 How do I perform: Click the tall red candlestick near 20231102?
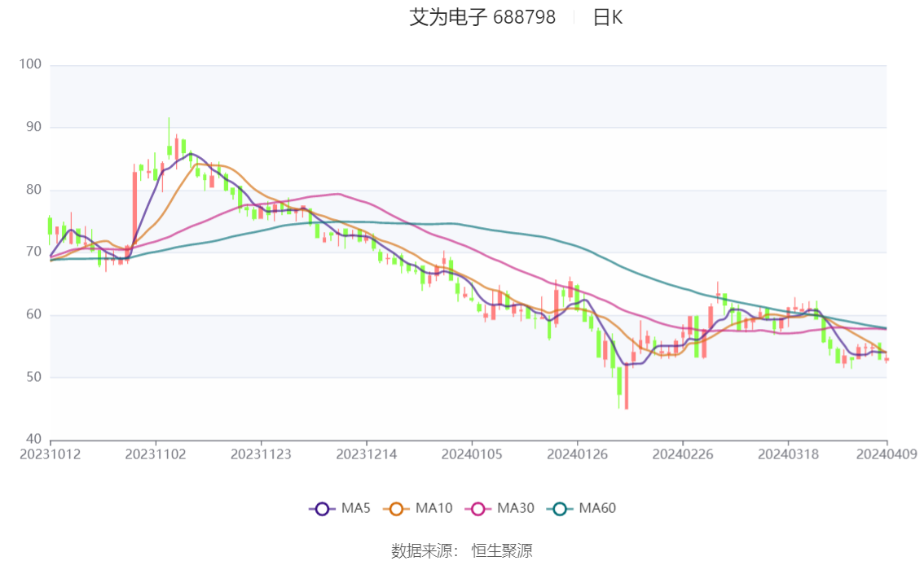[134, 206]
